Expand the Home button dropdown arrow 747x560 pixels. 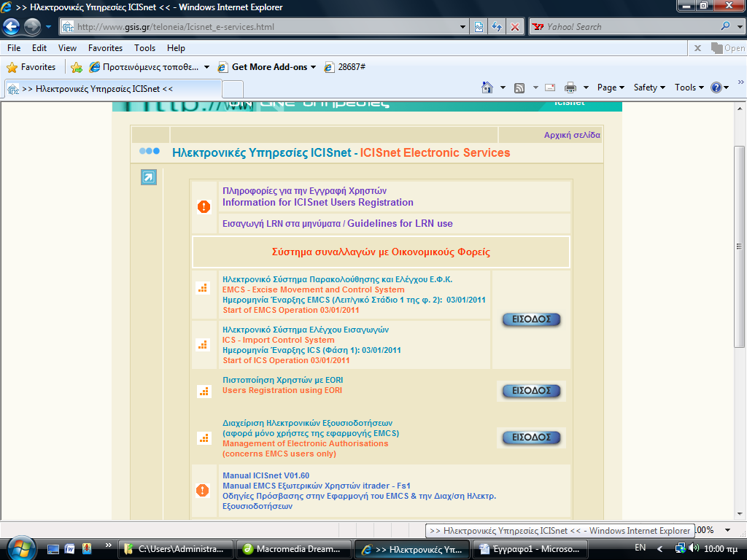(x=503, y=87)
